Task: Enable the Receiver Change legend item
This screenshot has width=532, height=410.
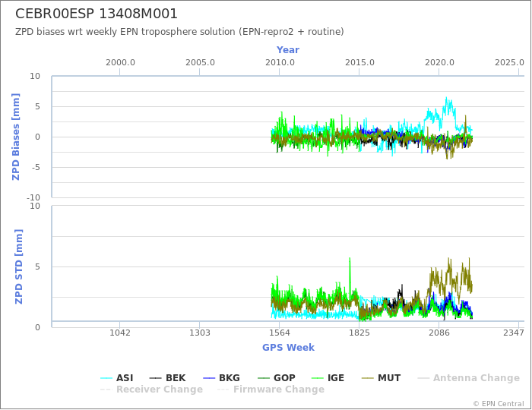Action: [x=151, y=389]
